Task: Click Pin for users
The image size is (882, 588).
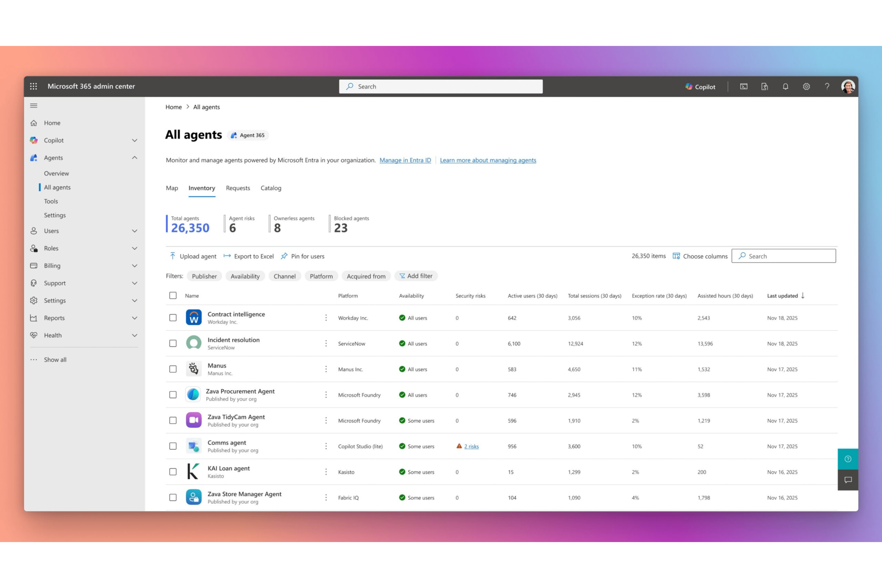Action: [x=303, y=256]
